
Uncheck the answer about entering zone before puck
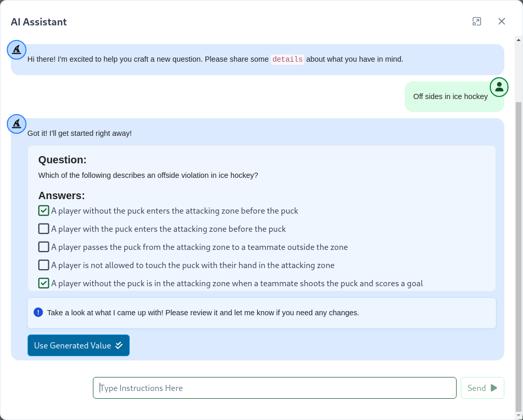[x=44, y=211]
